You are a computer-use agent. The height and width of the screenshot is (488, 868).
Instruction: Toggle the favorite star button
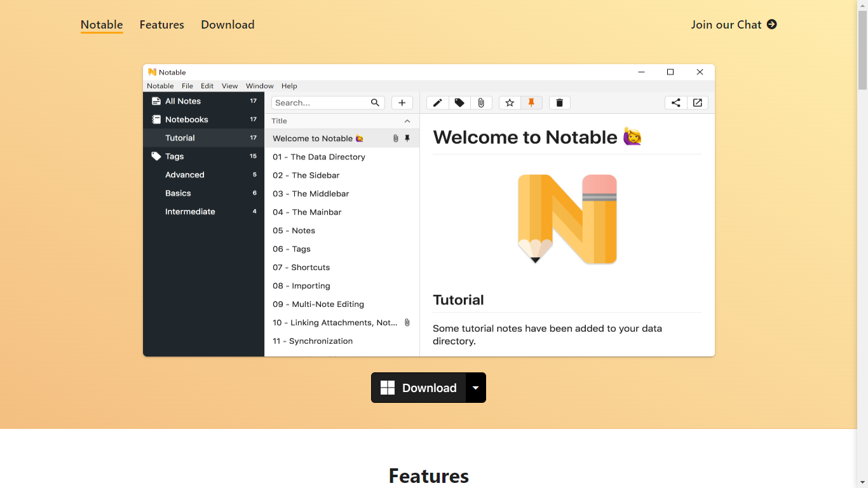tap(510, 103)
